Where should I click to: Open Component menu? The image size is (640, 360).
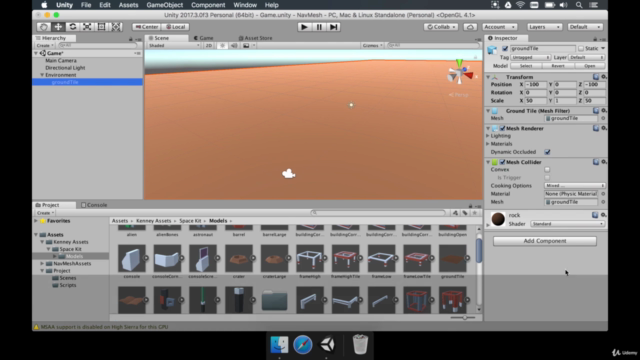pyautogui.click(x=208, y=5)
